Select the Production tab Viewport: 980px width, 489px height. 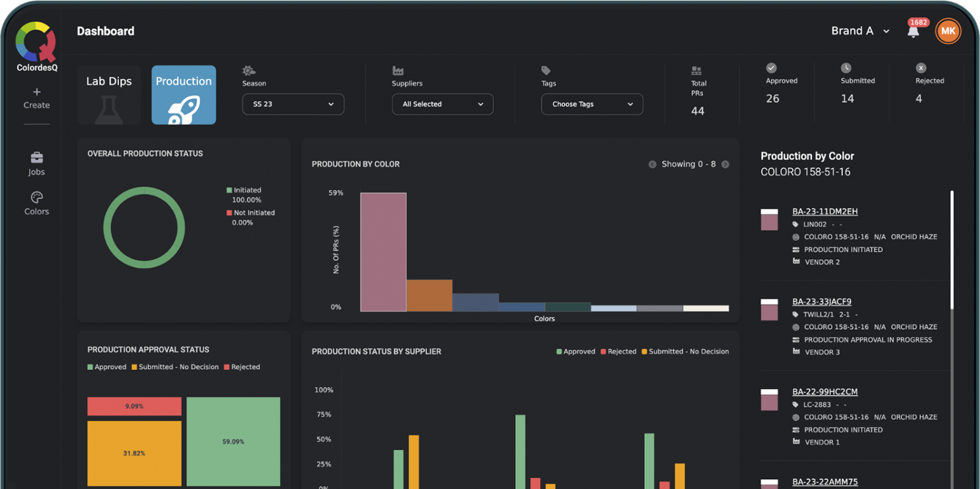184,95
